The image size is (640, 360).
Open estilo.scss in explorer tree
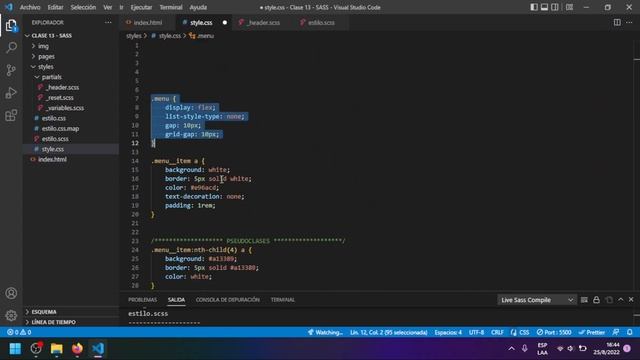pyautogui.click(x=55, y=139)
